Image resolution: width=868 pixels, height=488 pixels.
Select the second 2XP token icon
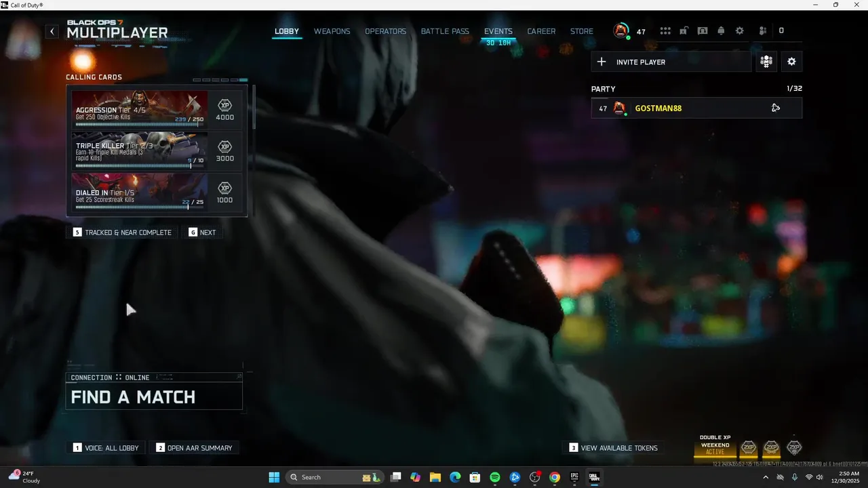coord(772,447)
